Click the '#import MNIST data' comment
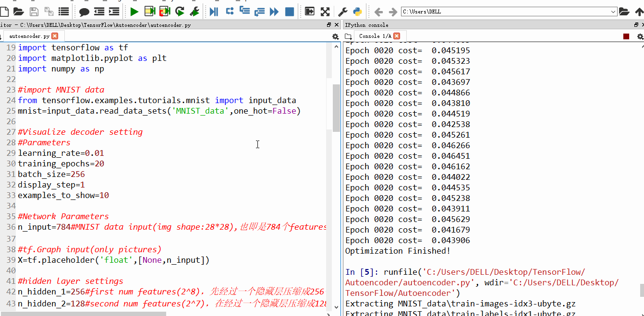 pyautogui.click(x=61, y=90)
